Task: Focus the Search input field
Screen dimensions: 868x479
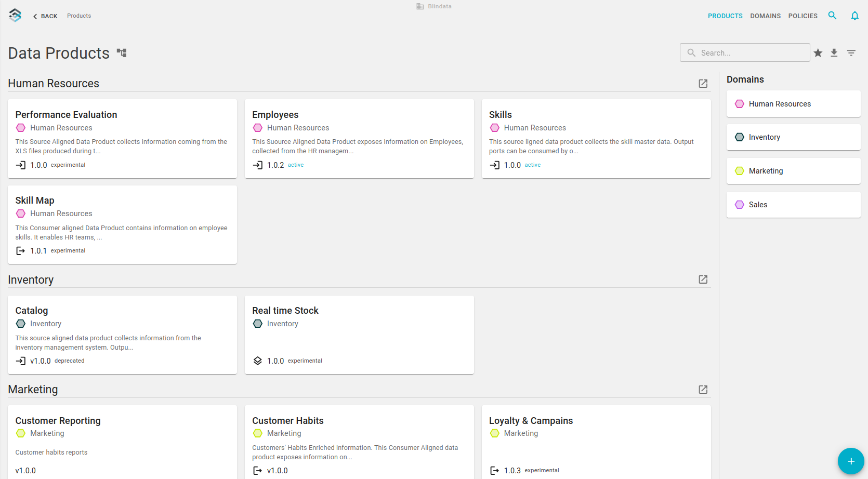Action: coord(745,52)
